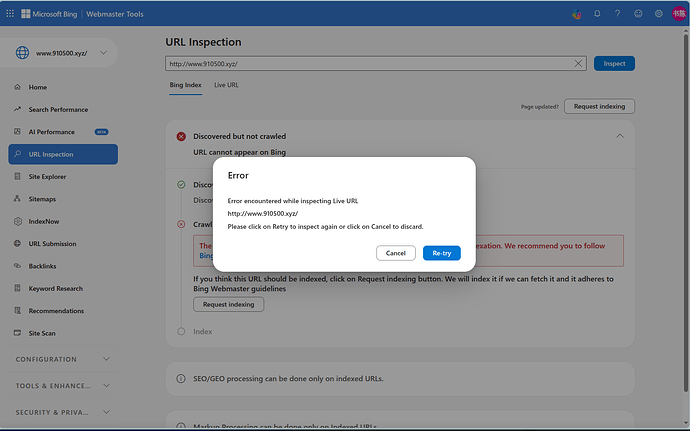Screen dimensions: 690x431
Task: Switch to the Bing Index tab
Action: [185, 85]
